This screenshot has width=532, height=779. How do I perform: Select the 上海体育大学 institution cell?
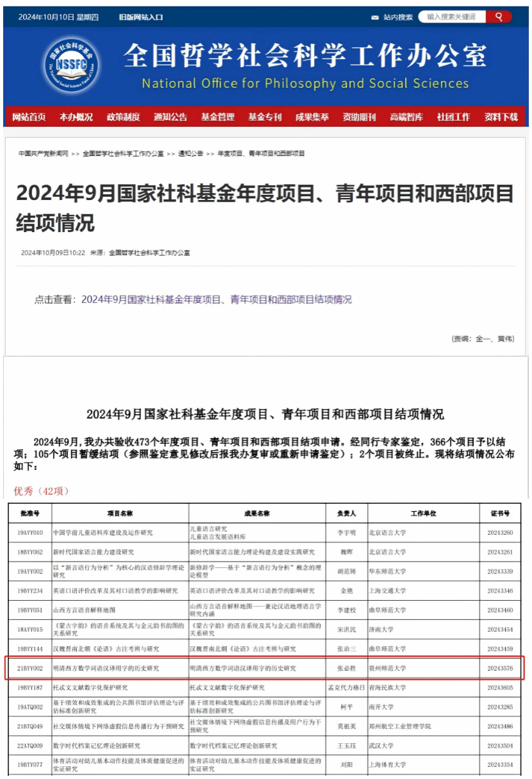click(423, 765)
